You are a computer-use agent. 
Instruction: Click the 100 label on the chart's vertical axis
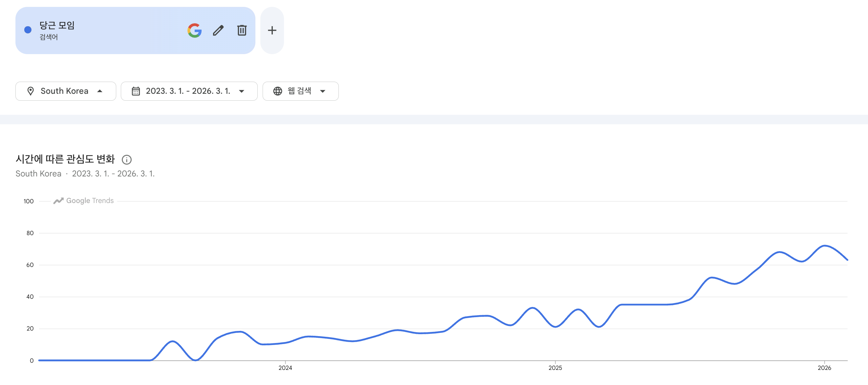[x=29, y=201]
